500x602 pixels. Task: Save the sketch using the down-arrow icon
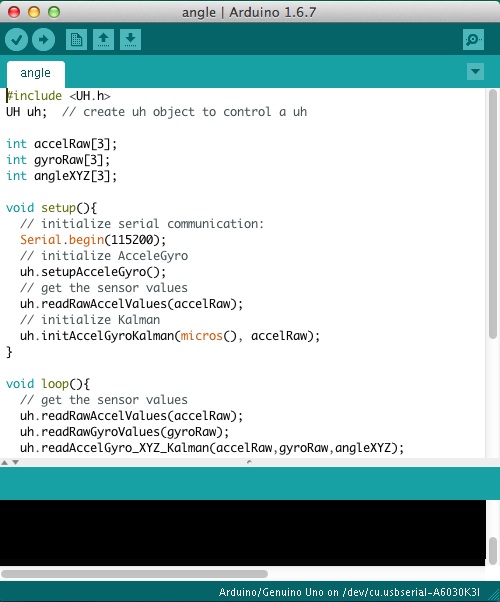(x=130, y=39)
